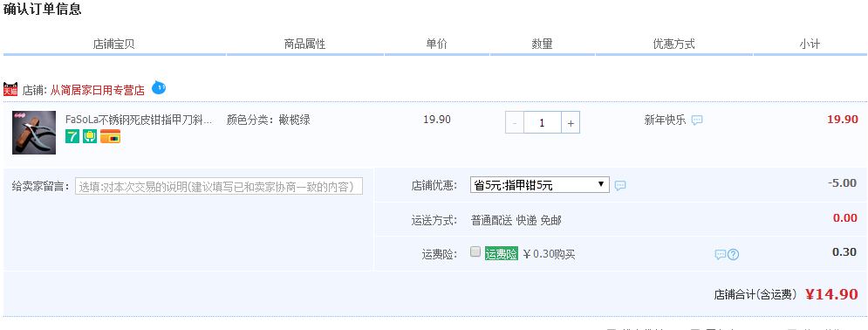Click the 普通配送 快递 免邮 shipping text
868x330 pixels.
coord(516,220)
